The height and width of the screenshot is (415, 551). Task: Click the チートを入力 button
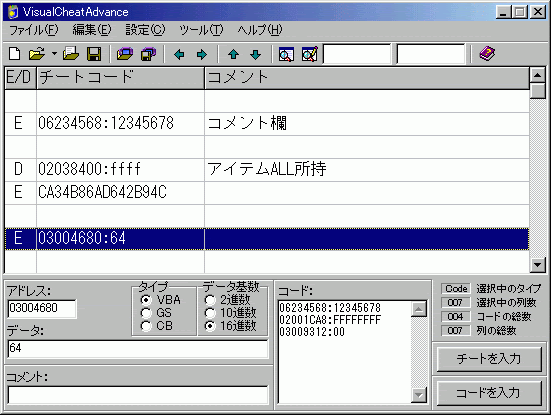click(489, 359)
